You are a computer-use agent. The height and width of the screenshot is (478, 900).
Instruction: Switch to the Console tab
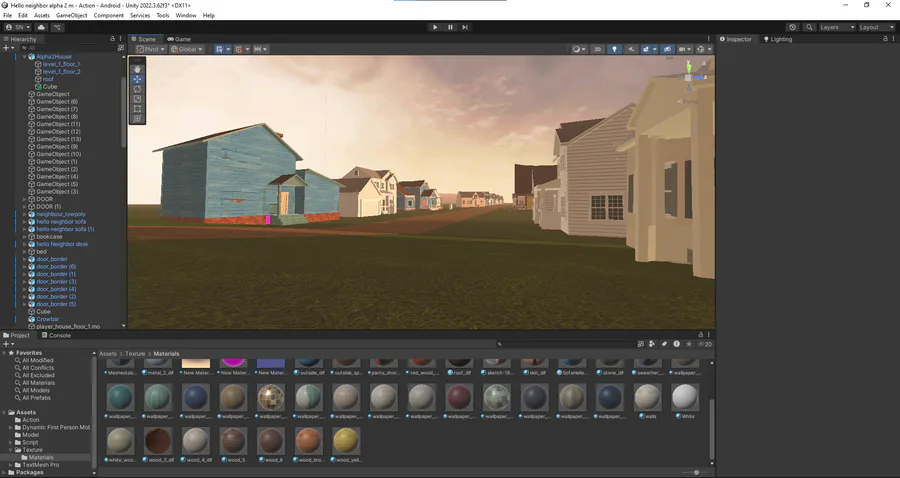[x=56, y=335]
